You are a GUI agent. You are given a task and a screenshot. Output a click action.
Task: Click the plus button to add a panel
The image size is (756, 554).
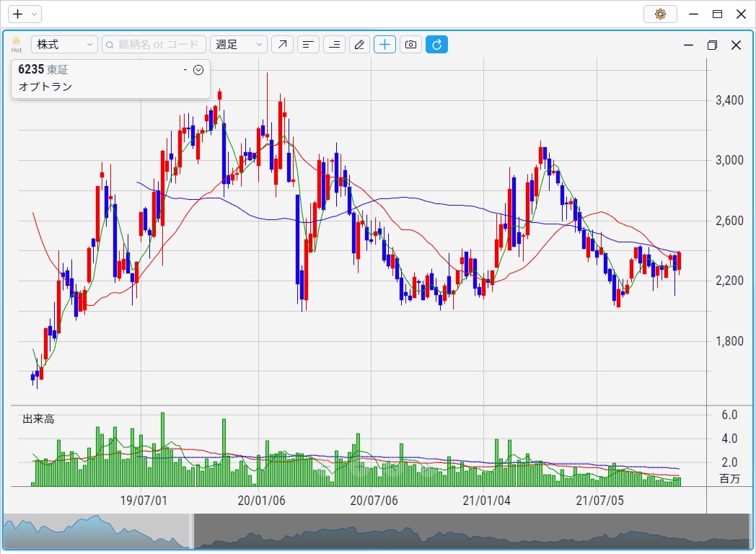(18, 14)
